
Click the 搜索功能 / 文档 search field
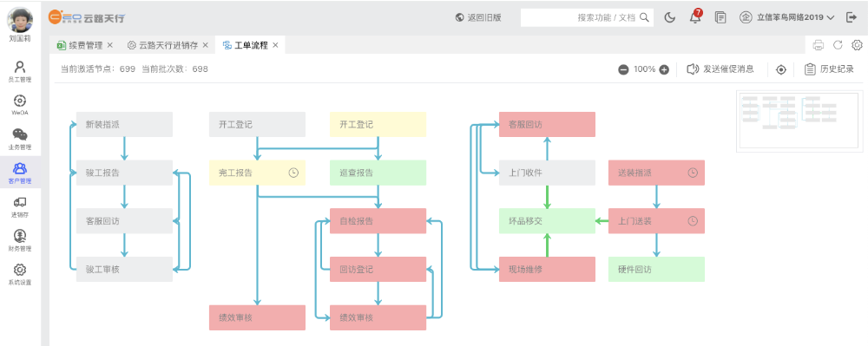(x=587, y=17)
